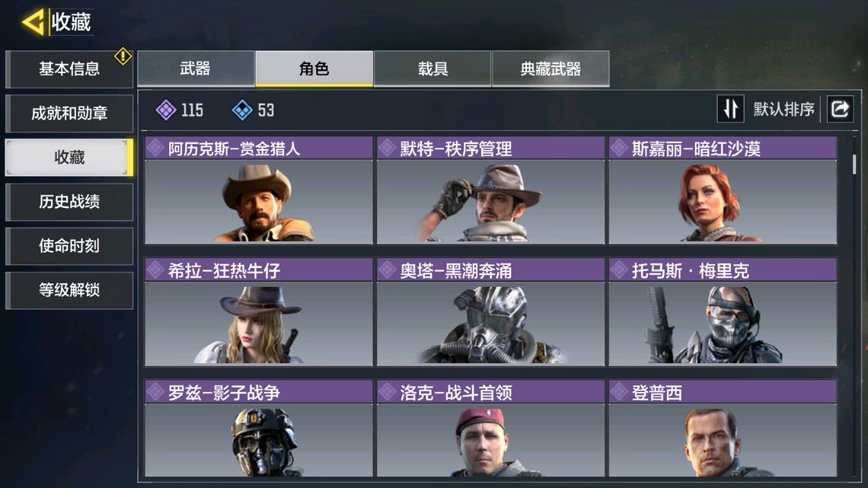Open the 典藏武器 tab

click(551, 69)
